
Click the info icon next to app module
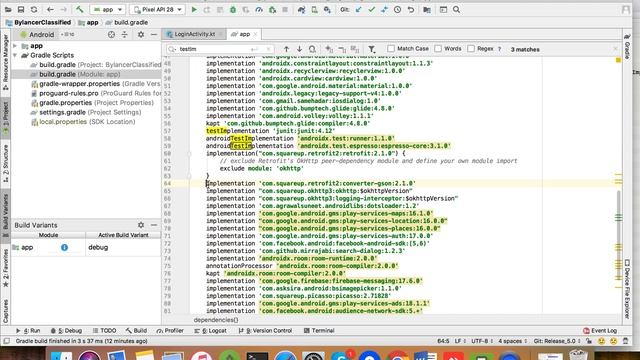pyautogui.click(x=64, y=247)
